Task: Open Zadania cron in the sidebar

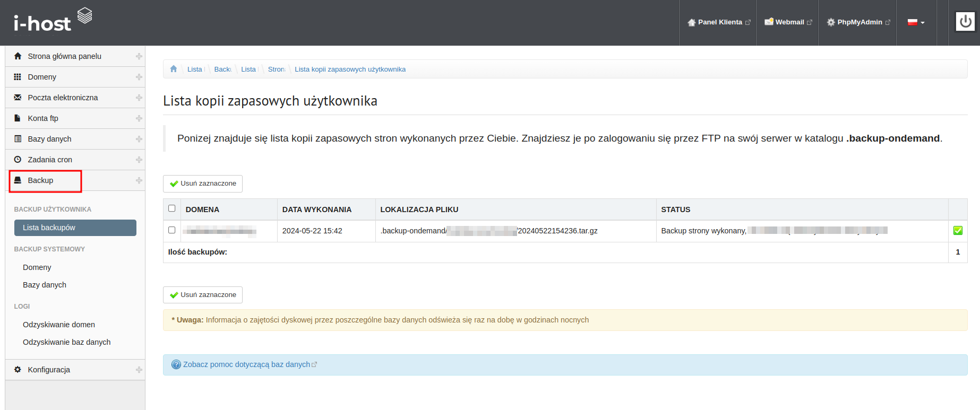Action: pyautogui.click(x=50, y=160)
